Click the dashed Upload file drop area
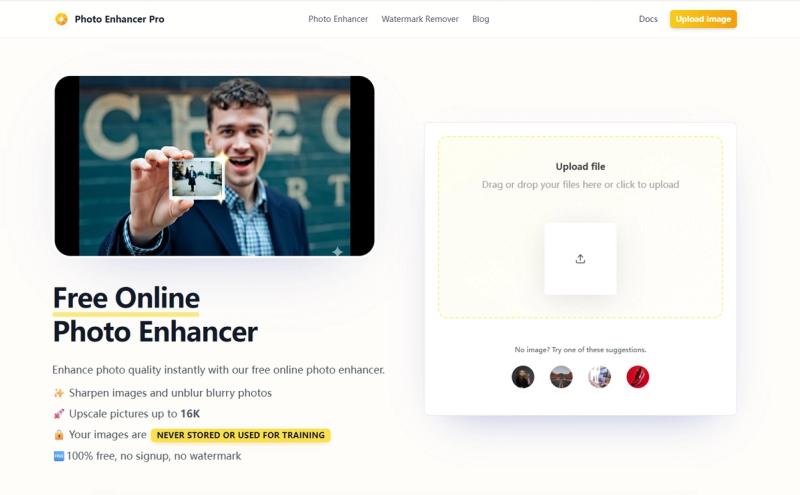 (580, 227)
